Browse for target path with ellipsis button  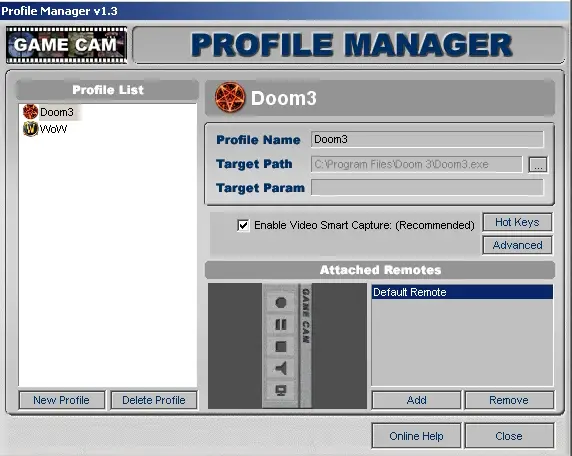(x=538, y=165)
